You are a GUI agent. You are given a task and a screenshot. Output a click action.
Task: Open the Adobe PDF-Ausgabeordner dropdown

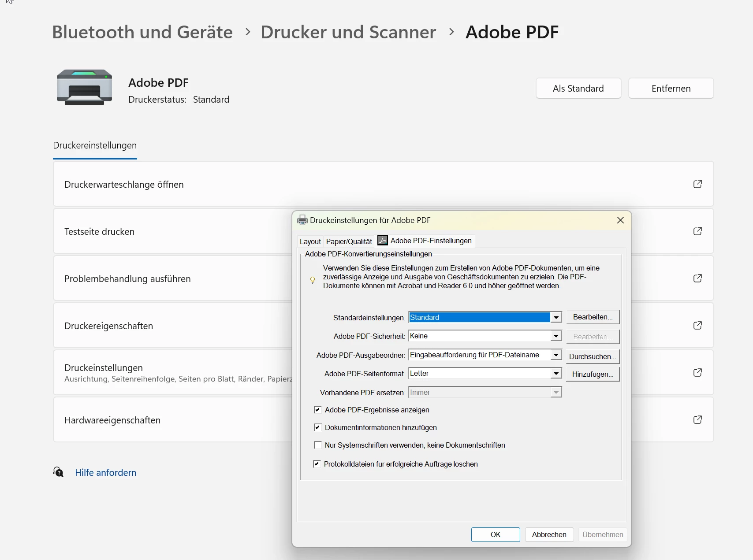point(556,355)
